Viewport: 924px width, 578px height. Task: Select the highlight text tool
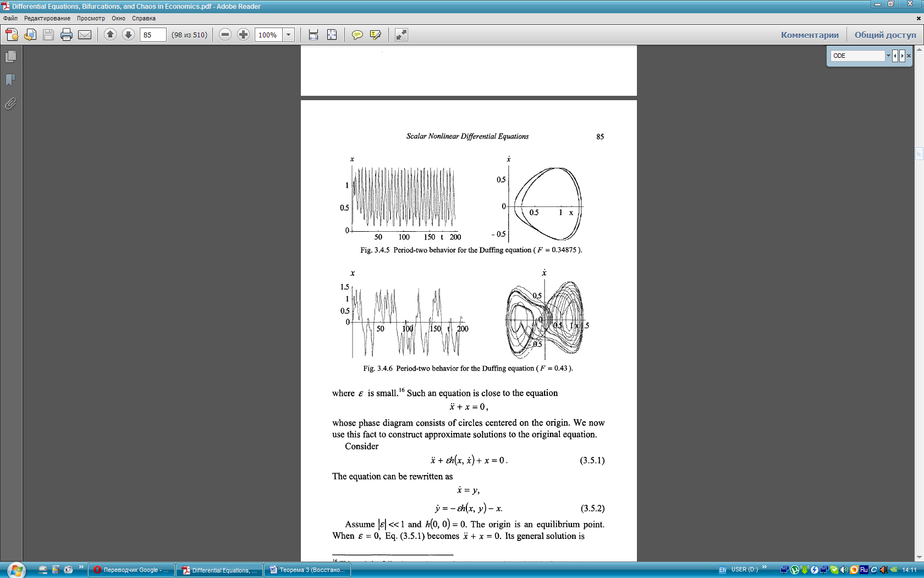(376, 35)
